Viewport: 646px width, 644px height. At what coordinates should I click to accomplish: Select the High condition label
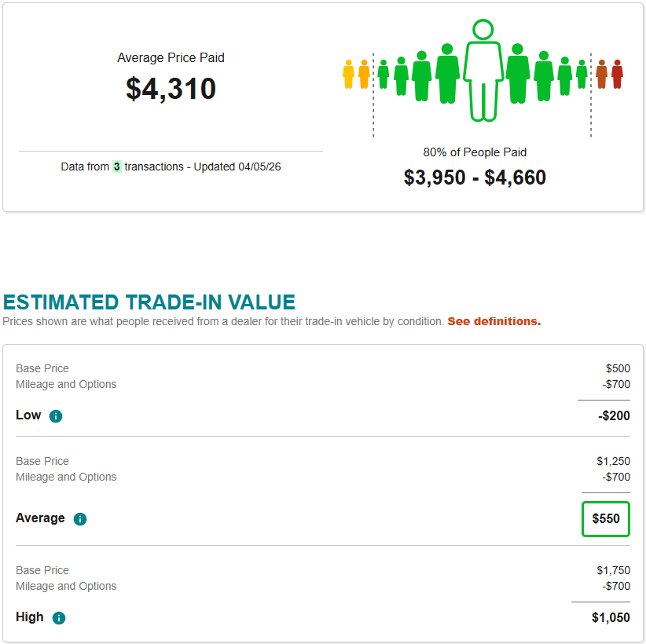[x=30, y=617]
